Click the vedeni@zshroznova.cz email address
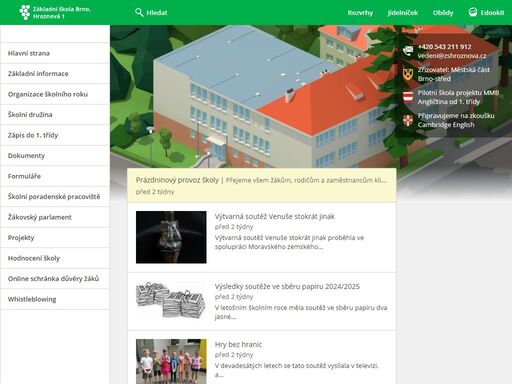The image size is (512, 384). pos(452,56)
